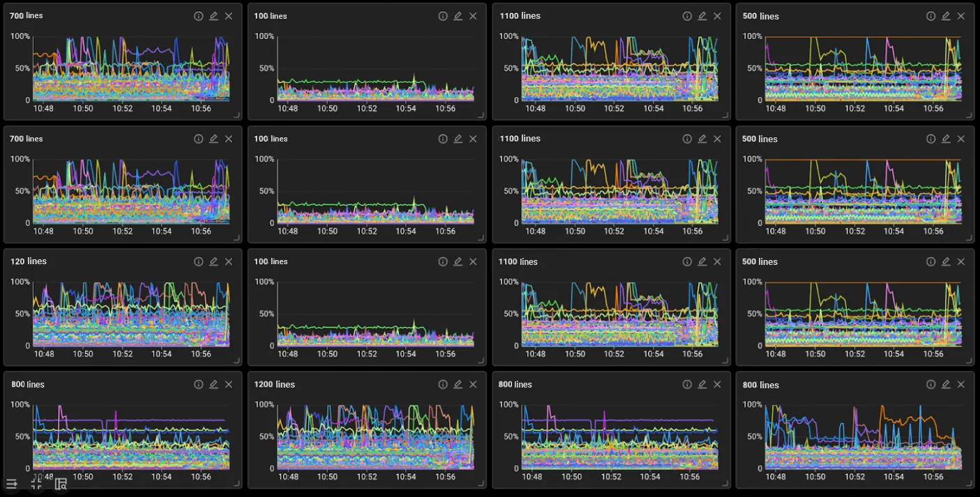This screenshot has width=980, height=497.
Task: Show info for 800 lines panel beside 1200
Action: pos(687,385)
